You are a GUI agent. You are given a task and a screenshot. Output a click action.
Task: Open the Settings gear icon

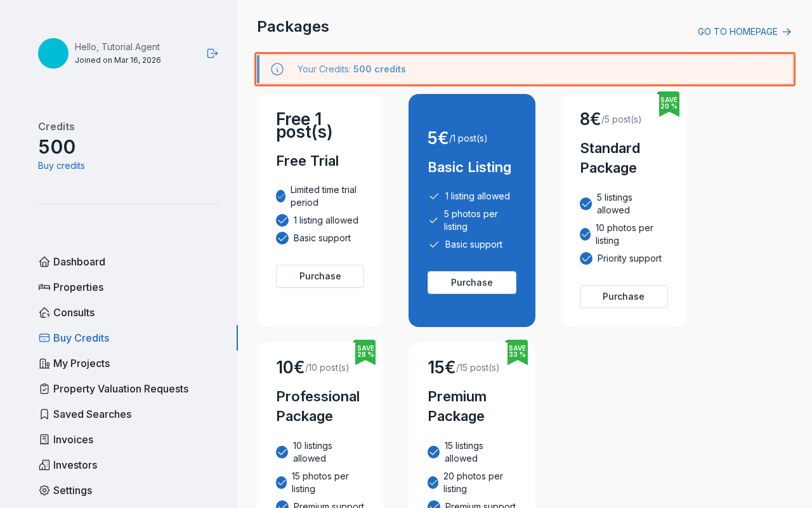coord(44,490)
